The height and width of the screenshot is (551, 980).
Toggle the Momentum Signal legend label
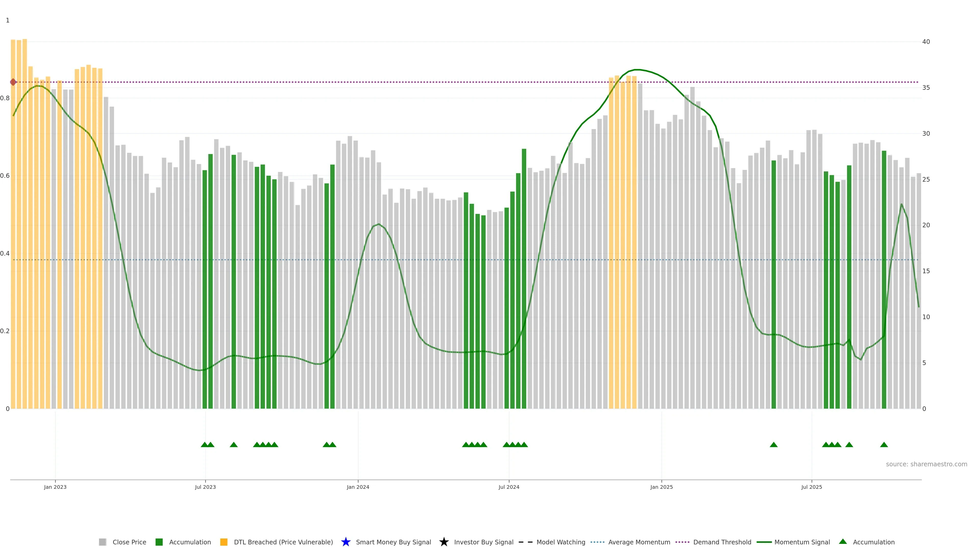point(802,542)
